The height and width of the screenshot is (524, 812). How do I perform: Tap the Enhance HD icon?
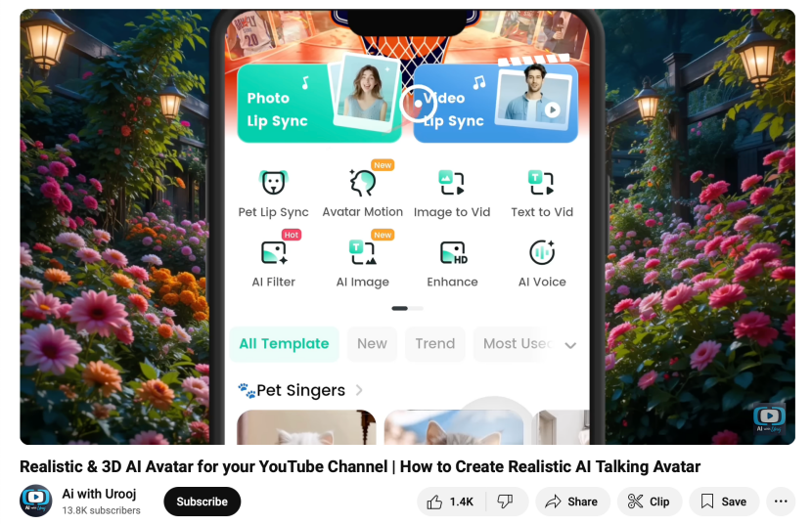pyautogui.click(x=452, y=253)
